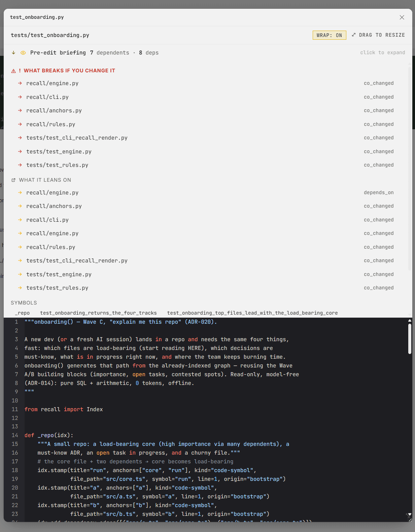Click red arrow icon beside recall/anchors.py
Viewport: 415px width, 532px height.
click(20, 110)
